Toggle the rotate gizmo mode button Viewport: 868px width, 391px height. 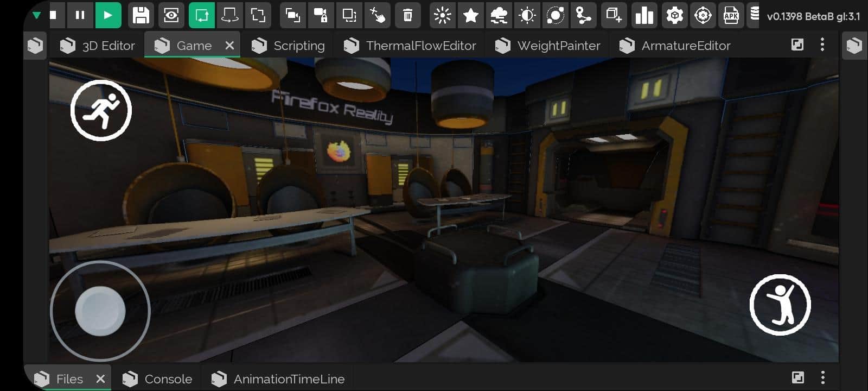[229, 15]
